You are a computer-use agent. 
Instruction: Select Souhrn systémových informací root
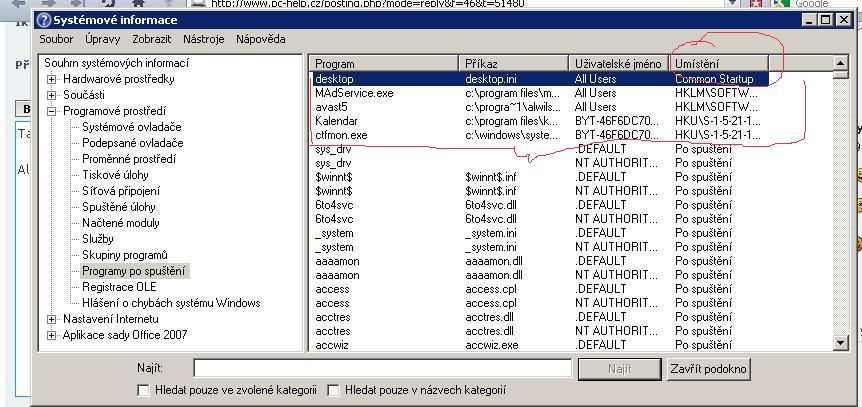click(x=117, y=63)
